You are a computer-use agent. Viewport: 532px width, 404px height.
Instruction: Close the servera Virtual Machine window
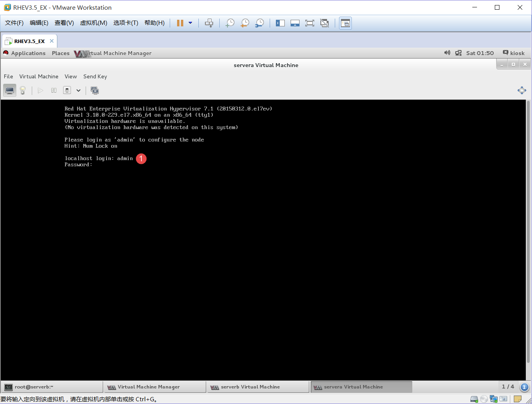(x=525, y=64)
